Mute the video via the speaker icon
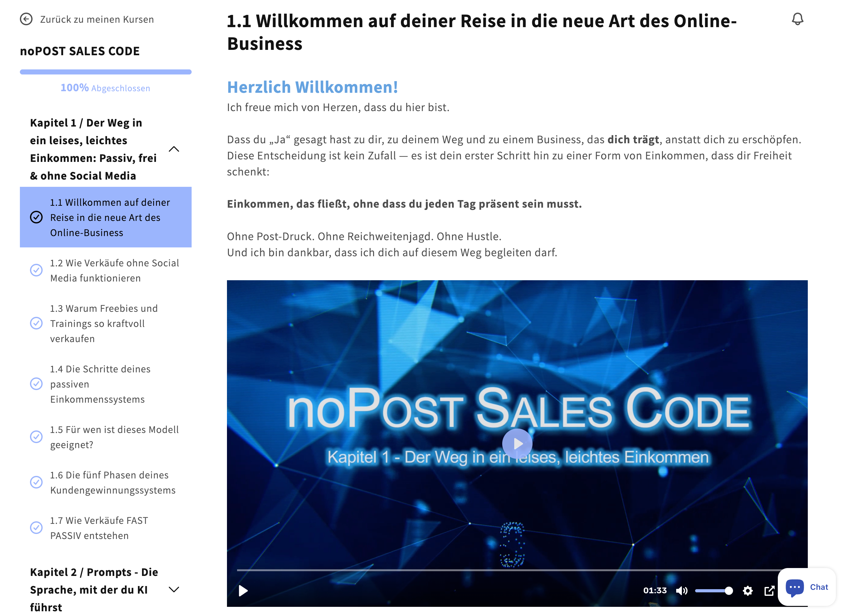 (682, 591)
